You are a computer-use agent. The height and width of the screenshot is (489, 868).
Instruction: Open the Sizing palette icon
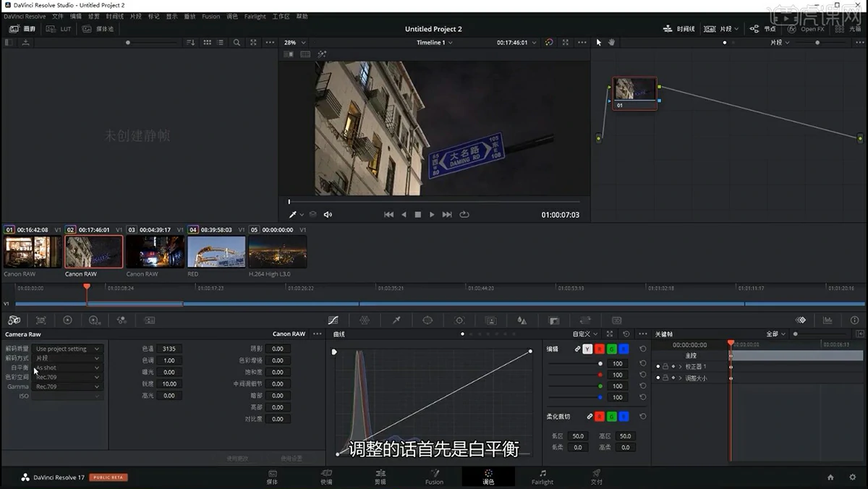585,320
